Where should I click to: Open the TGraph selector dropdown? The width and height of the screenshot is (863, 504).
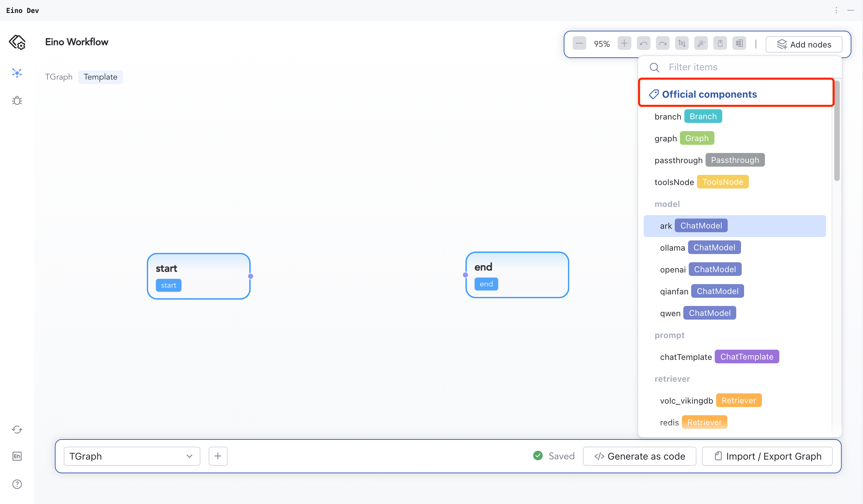pyautogui.click(x=132, y=456)
